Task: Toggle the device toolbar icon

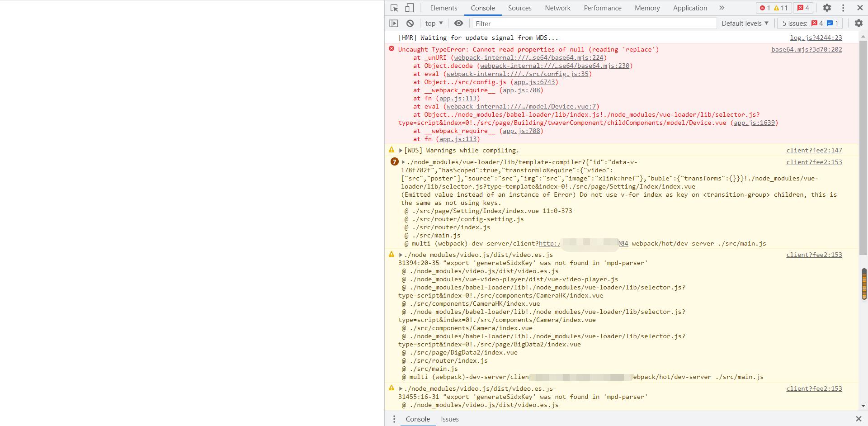Action: 409,8
